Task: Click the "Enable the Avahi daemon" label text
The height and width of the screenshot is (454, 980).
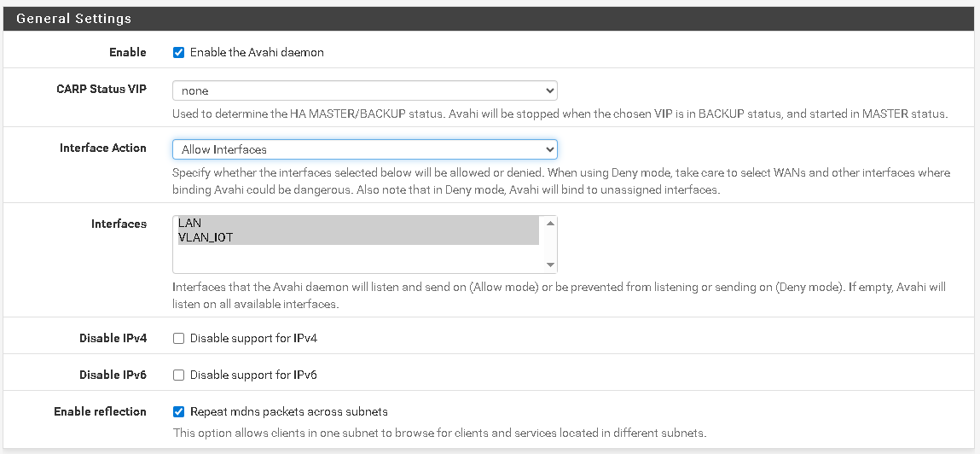Action: coord(257,53)
